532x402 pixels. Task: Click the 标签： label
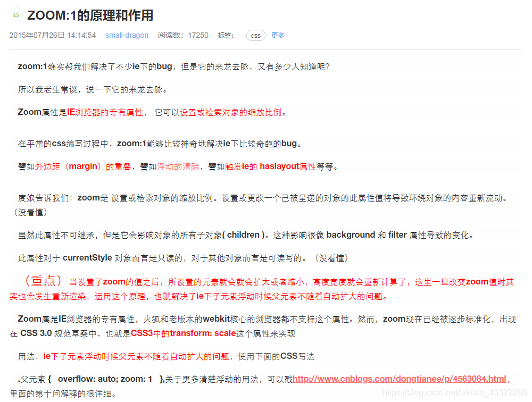[x=226, y=35]
